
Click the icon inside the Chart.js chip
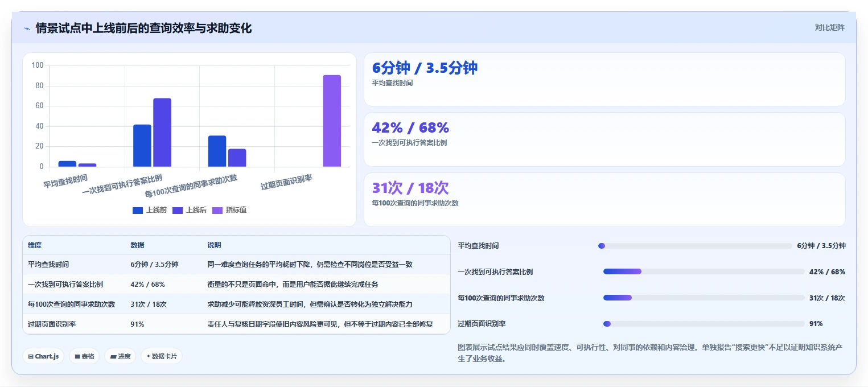click(30, 357)
